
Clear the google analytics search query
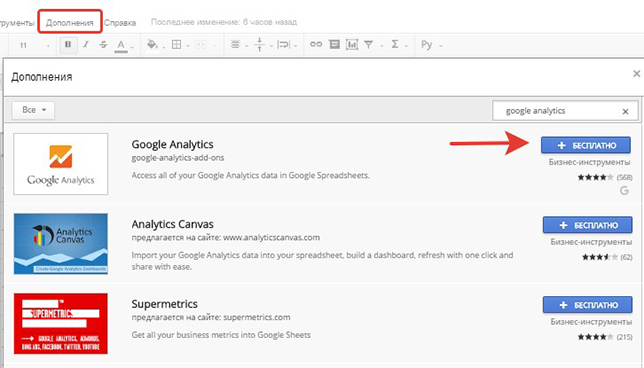pos(625,111)
